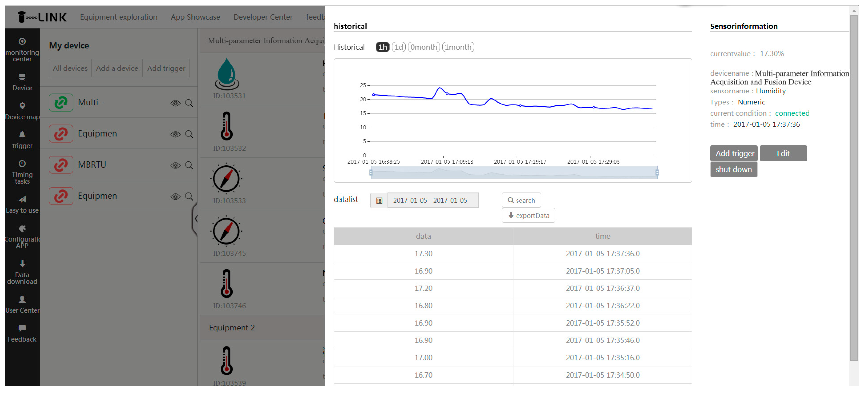Click the chart's left zoom range handle
The image size is (868, 393).
[x=371, y=173]
